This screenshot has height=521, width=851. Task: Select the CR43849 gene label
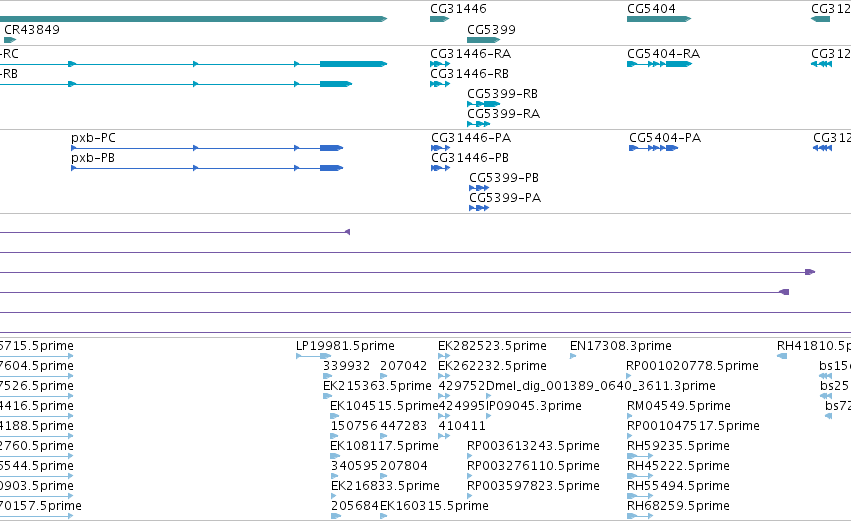pos(31,29)
